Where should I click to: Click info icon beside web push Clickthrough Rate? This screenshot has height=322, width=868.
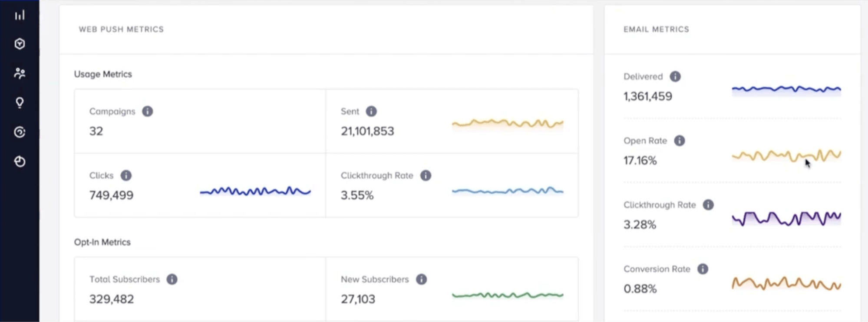click(x=426, y=175)
